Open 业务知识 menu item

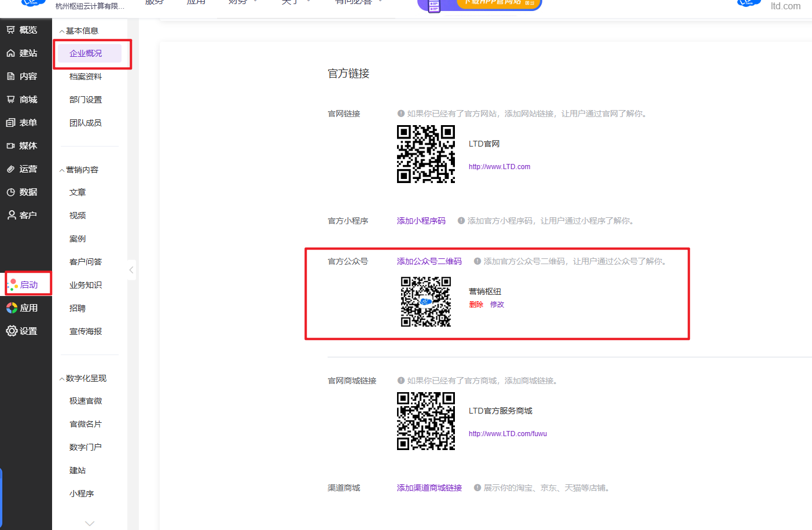86,285
